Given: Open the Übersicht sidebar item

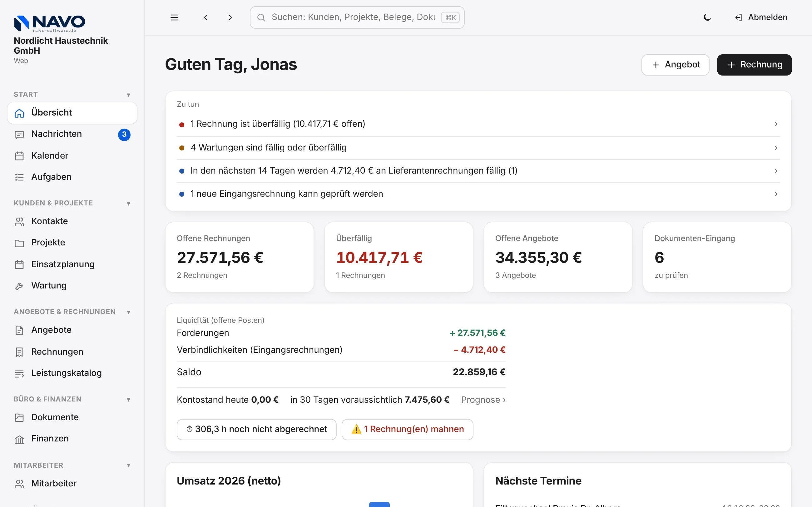Looking at the screenshot, I should [72, 113].
